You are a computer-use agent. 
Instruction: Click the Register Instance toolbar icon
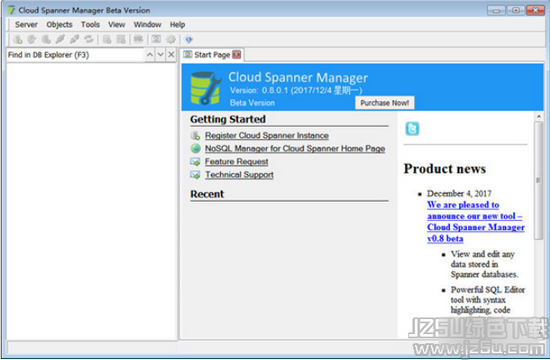point(18,39)
